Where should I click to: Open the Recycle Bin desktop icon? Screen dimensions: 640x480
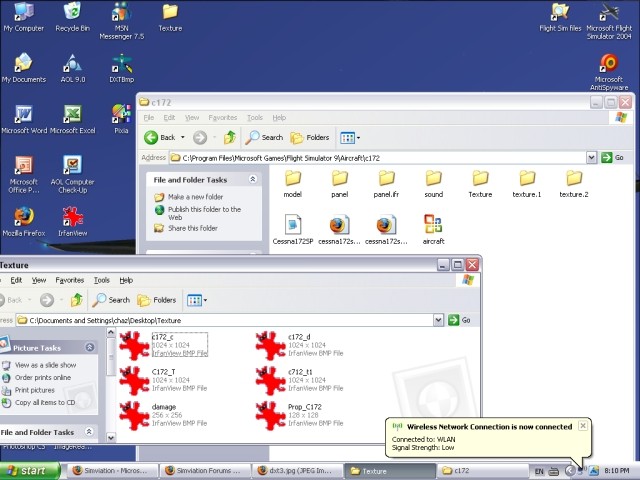[73, 17]
